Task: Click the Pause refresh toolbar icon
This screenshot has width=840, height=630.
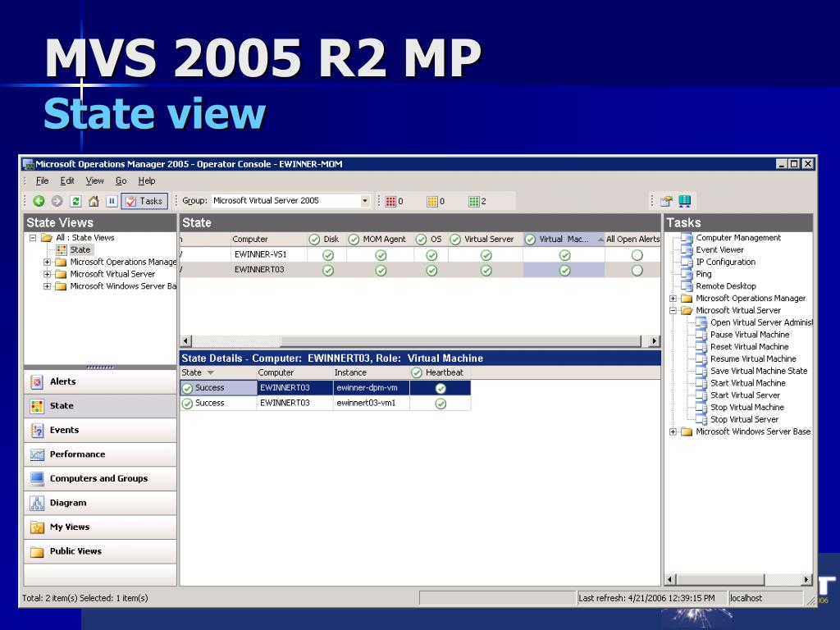Action: pos(112,201)
